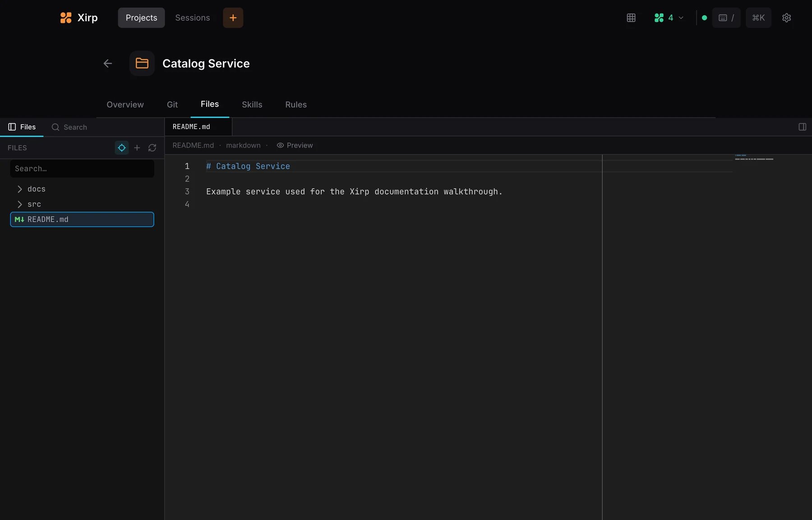Click the README.md breadcrumb label
This screenshot has height=520, width=812.
[x=193, y=145]
